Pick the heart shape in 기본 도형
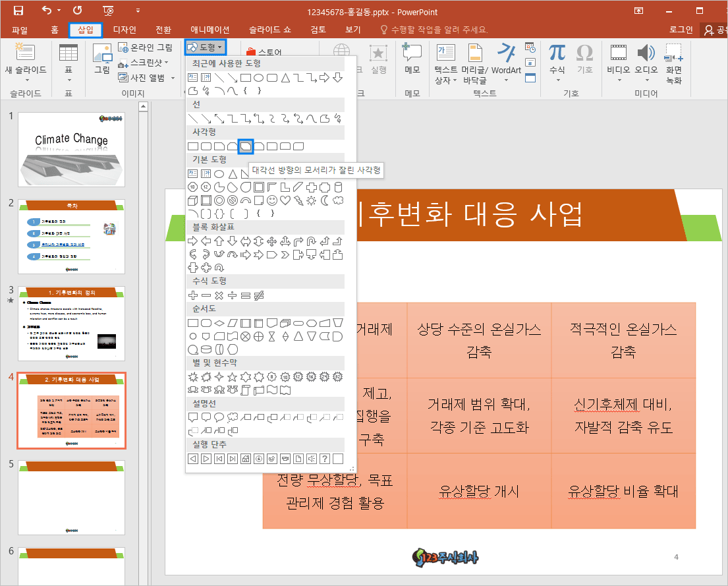Viewport: 728px width, 586px height. click(285, 200)
